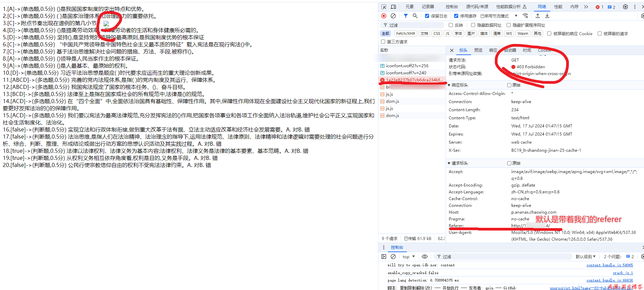
Task: Filter requests by Images (图片)
Action: (471, 33)
